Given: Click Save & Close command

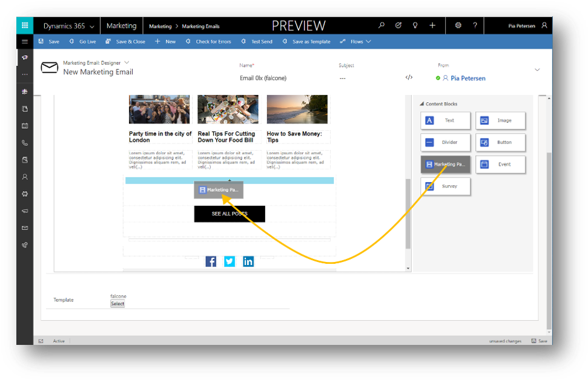Looking at the screenshot, I should [x=125, y=42].
